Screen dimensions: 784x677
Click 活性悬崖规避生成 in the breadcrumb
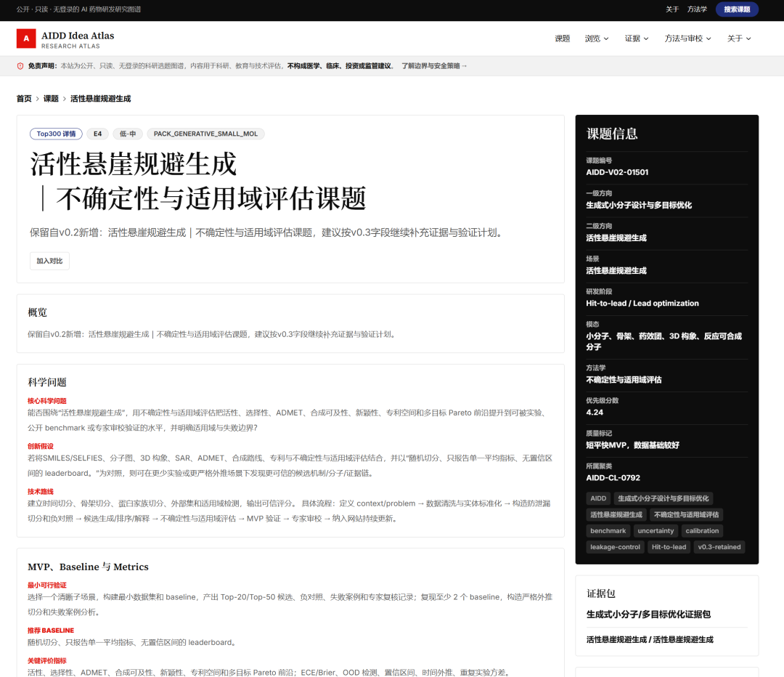[100, 99]
